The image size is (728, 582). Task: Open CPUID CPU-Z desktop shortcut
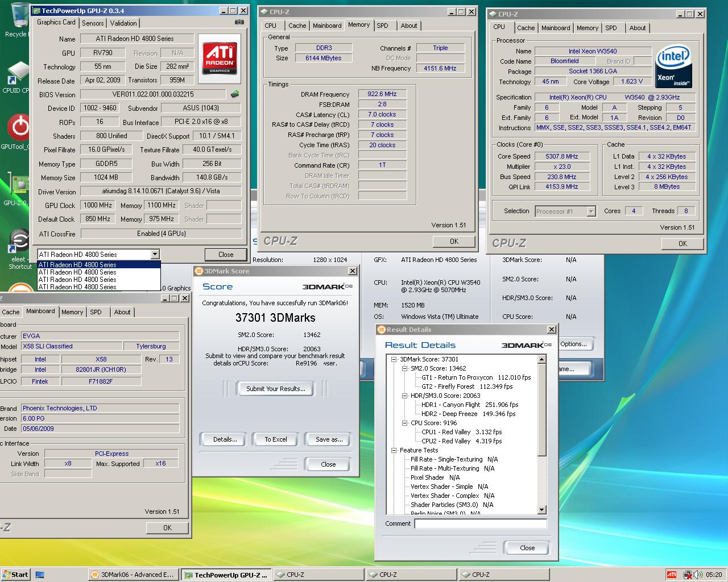16,78
